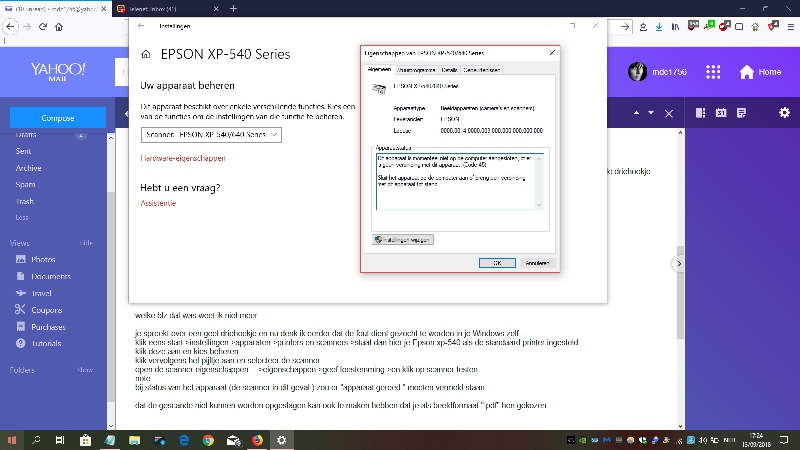
Task: Open the notepad panel icon
Action: tap(741, 113)
